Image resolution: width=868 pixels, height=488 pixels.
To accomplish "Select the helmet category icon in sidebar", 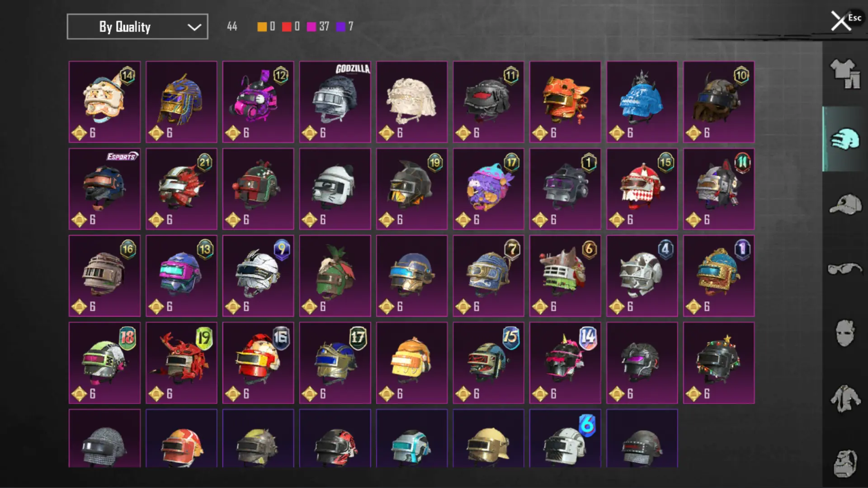I will (x=844, y=139).
